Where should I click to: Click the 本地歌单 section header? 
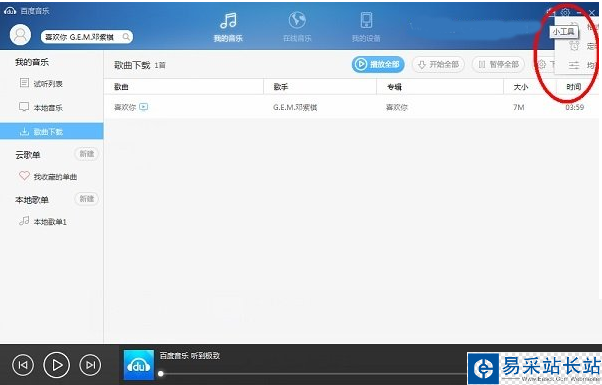[x=32, y=200]
